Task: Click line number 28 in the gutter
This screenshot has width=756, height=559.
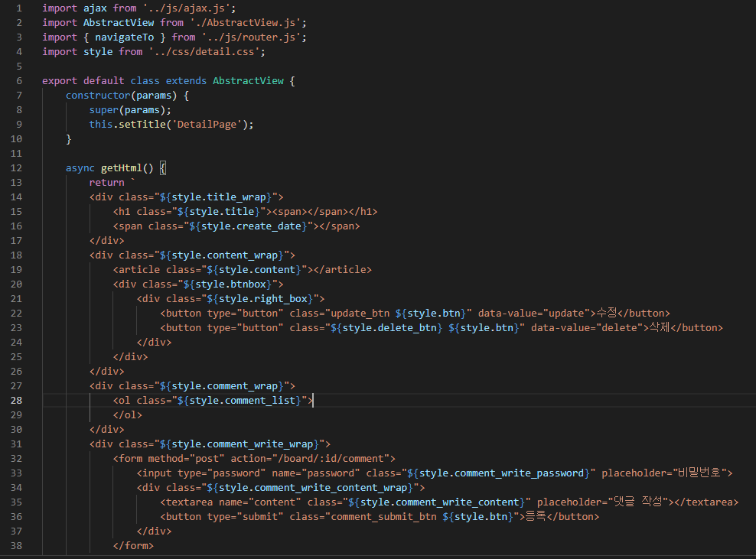Action: [x=16, y=400]
